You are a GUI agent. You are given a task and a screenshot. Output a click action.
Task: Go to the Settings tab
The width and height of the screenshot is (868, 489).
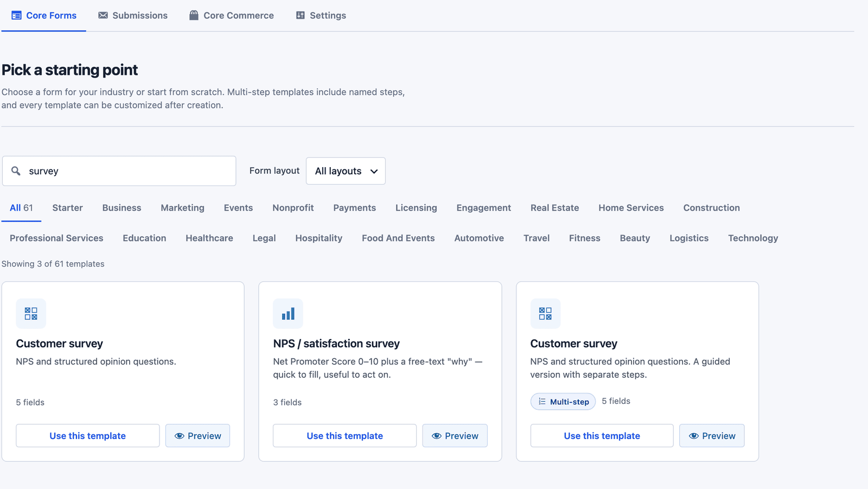[x=321, y=16]
